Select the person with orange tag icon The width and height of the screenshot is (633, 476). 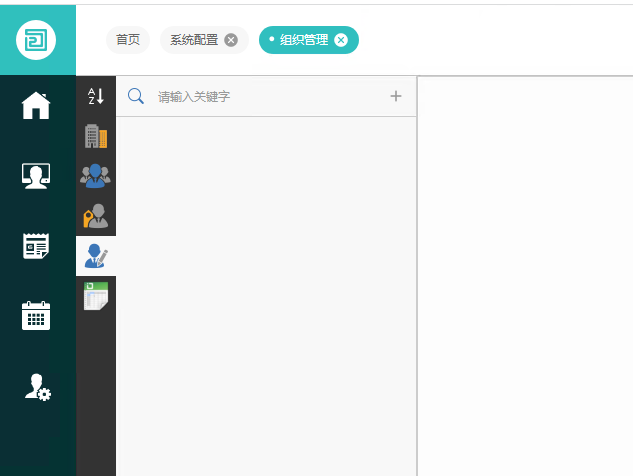(x=96, y=216)
